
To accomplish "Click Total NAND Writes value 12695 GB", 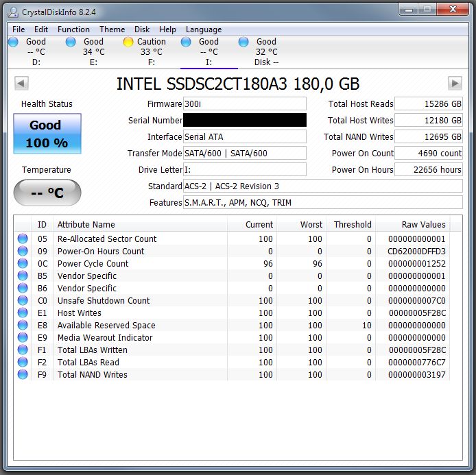I will click(x=429, y=136).
